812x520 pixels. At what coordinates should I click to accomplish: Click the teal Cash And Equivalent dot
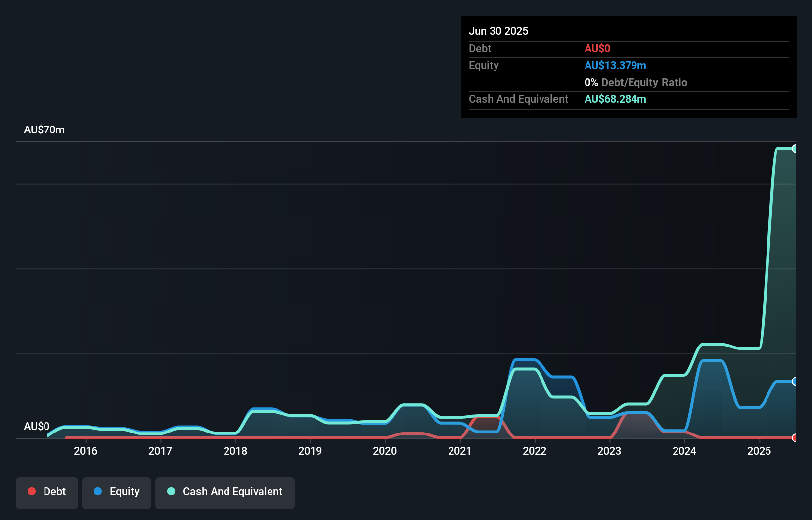point(171,491)
